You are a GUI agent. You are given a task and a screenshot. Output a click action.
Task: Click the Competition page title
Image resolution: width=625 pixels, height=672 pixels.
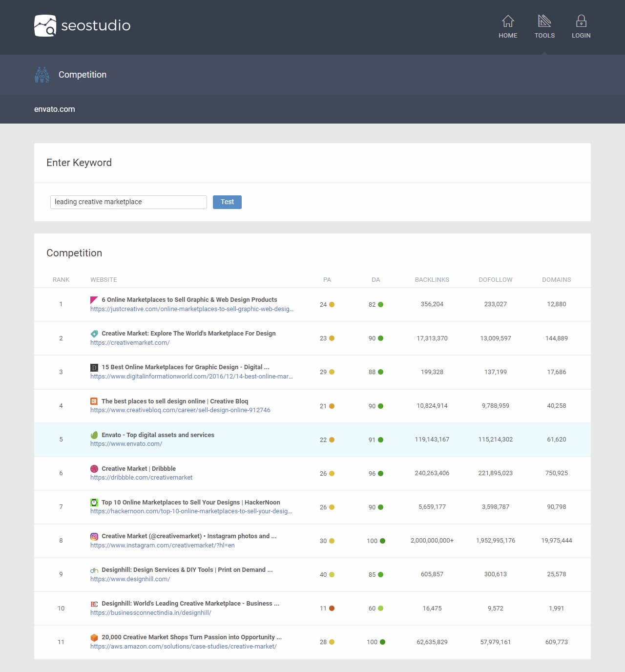pos(83,75)
